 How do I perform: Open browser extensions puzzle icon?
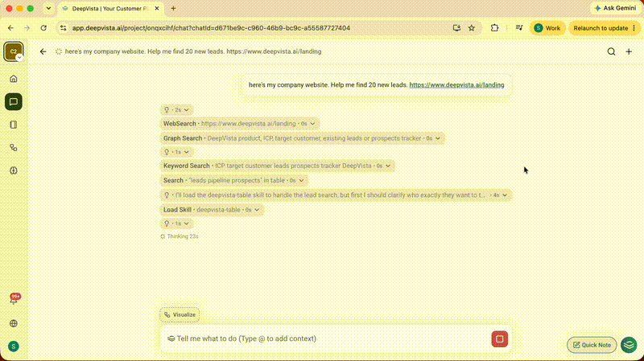pyautogui.click(x=494, y=28)
